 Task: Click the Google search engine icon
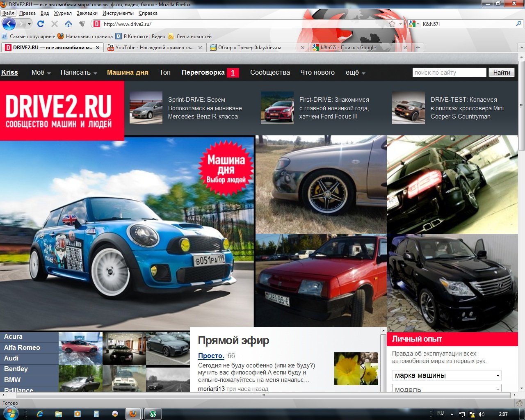412,24
